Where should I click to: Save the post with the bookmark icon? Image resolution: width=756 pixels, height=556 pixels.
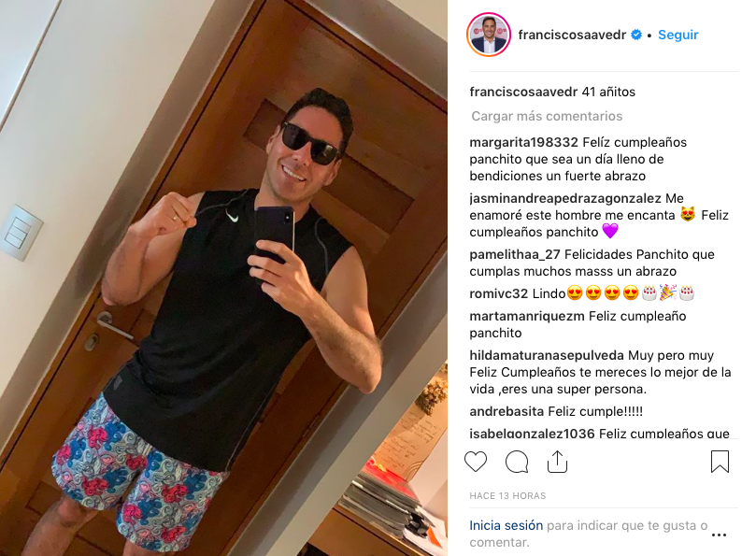tap(720, 462)
